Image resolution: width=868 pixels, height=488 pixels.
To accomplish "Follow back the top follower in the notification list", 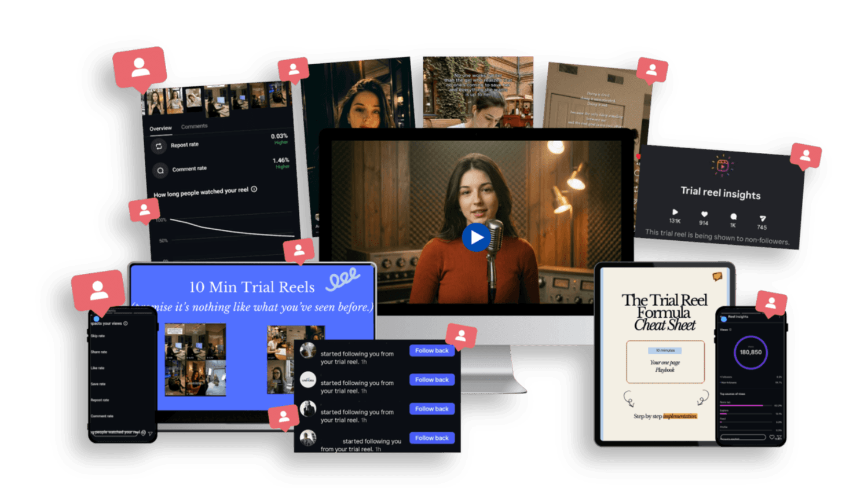I will pos(432,351).
